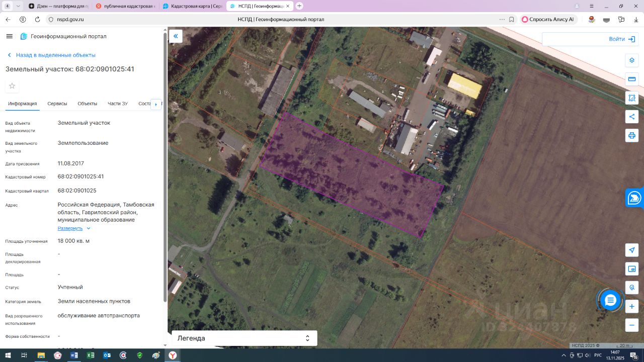The height and width of the screenshot is (362, 644).
Task: Open browser downloads icon
Action: 636,20
